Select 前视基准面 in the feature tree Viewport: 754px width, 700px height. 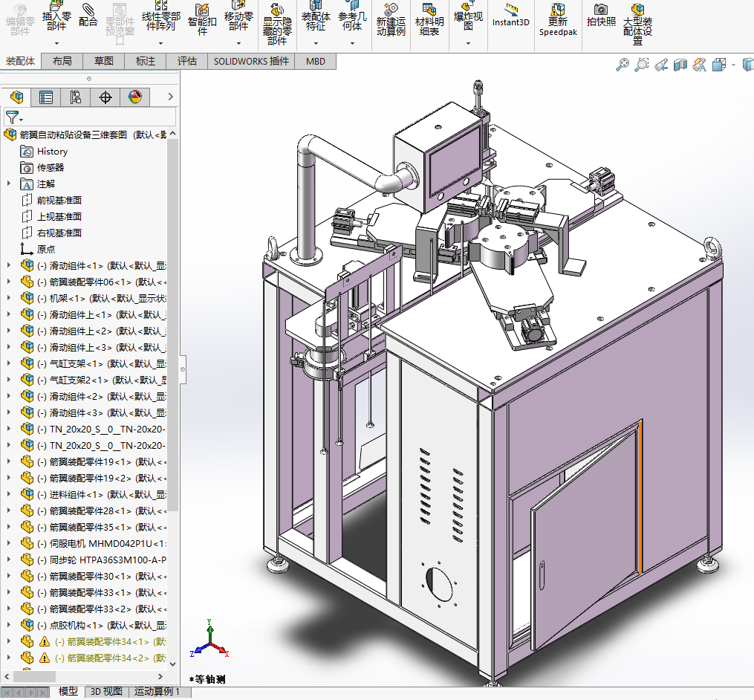tap(59, 200)
